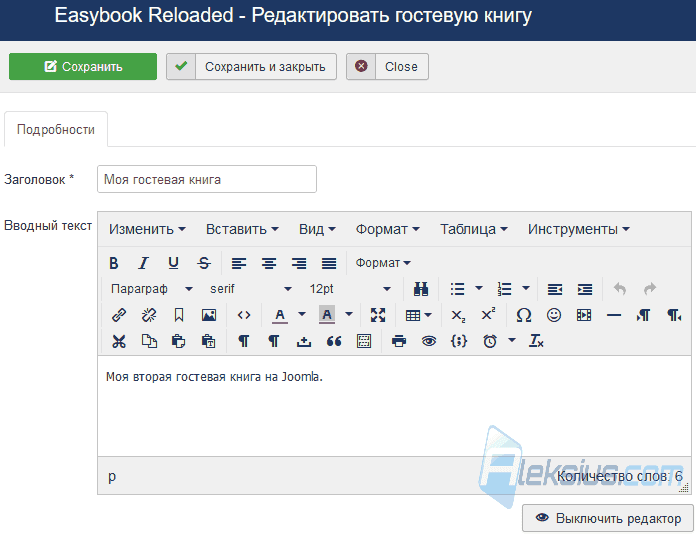Insert special character omega icon
Image resolution: width=696 pixels, height=536 pixels.
(x=524, y=315)
